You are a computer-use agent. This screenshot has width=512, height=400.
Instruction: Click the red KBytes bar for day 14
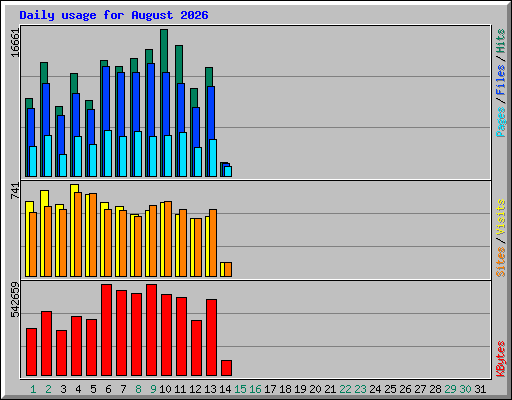[227, 368]
